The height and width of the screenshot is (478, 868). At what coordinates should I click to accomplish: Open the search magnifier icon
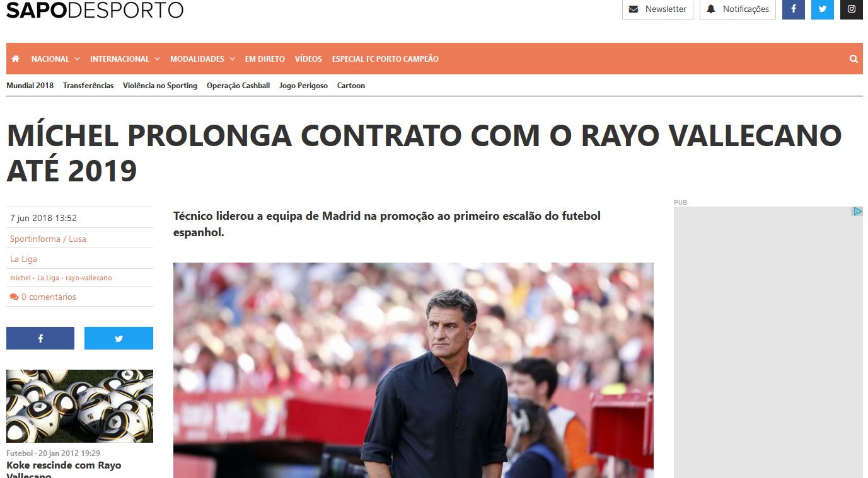tap(854, 59)
